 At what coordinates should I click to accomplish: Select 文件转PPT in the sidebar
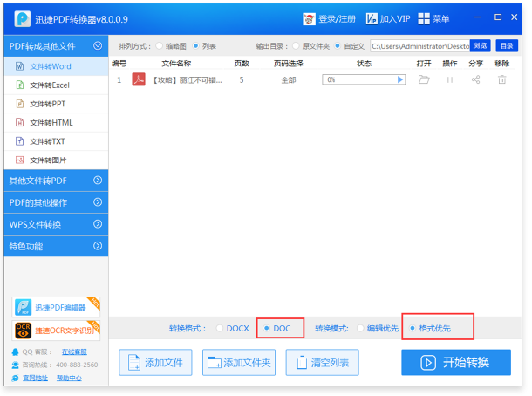point(56,104)
